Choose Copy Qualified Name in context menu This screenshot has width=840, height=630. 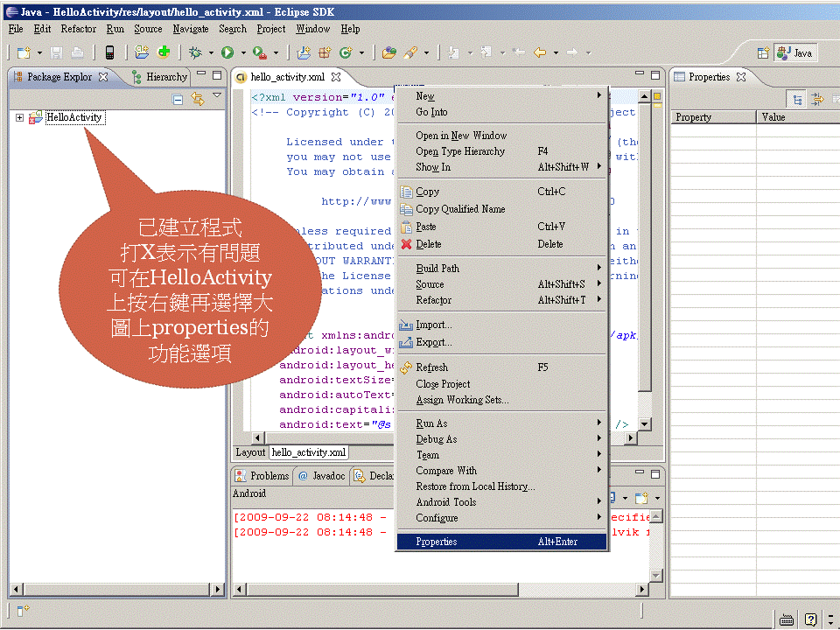[x=502, y=209]
